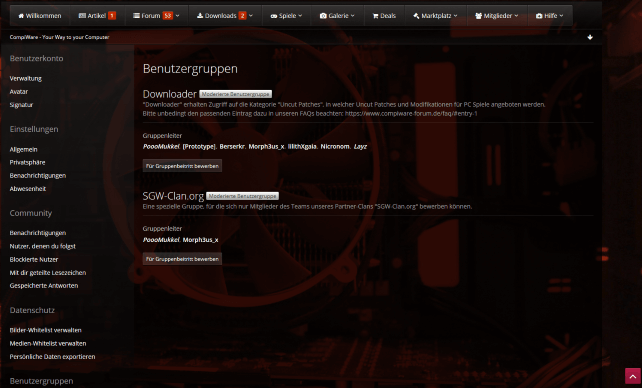Open SGW-Clan.org leader Morph3us_x profile
The width and height of the screenshot is (642, 388).
(201, 240)
